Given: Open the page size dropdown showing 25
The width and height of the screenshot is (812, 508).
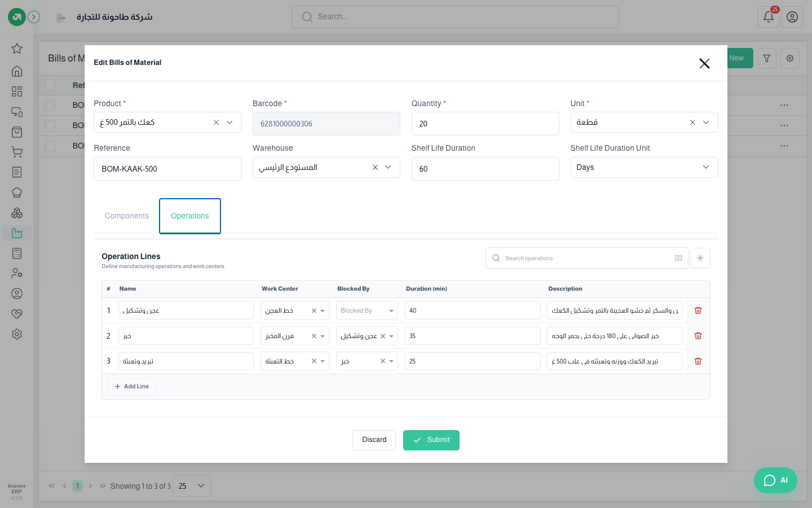Looking at the screenshot, I should (x=192, y=486).
